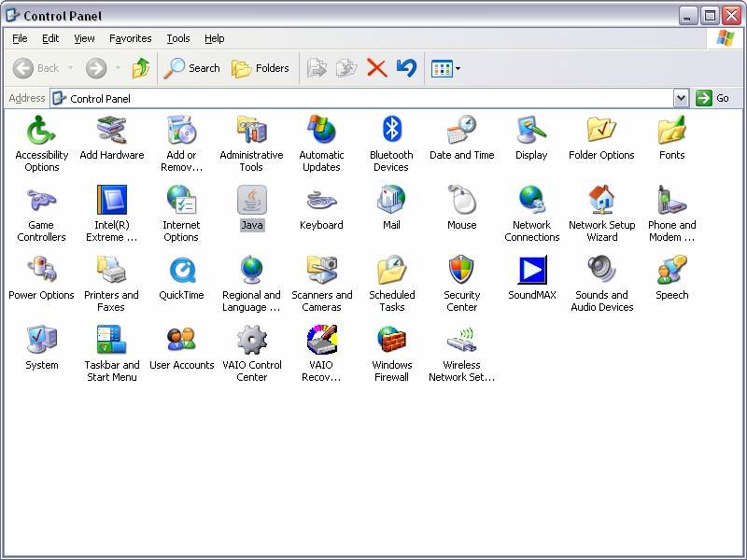
Task: Expand the Address bar dropdown arrow
Action: point(681,98)
